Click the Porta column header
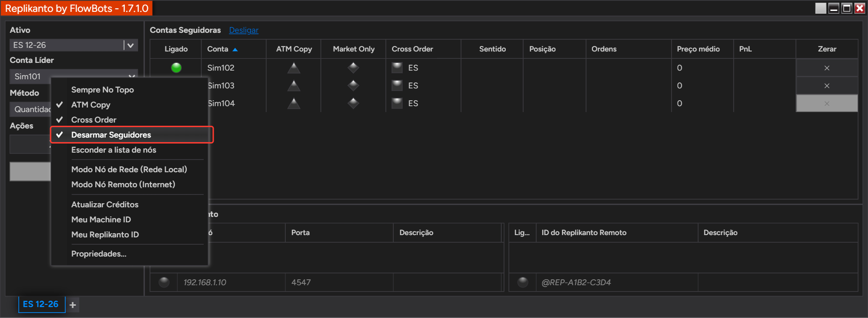The height and width of the screenshot is (318, 868). pyautogui.click(x=339, y=233)
